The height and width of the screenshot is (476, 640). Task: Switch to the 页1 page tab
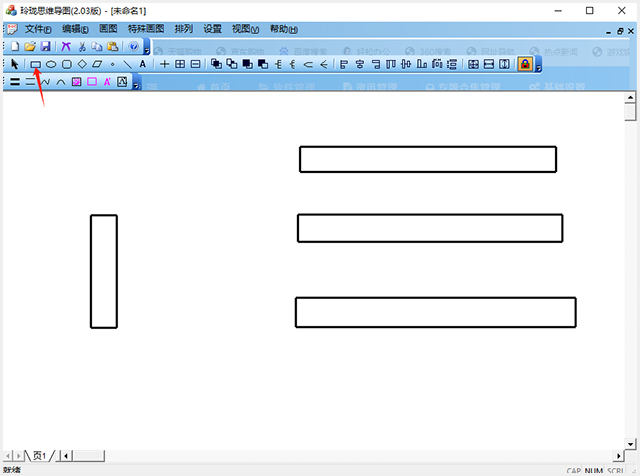(40, 455)
